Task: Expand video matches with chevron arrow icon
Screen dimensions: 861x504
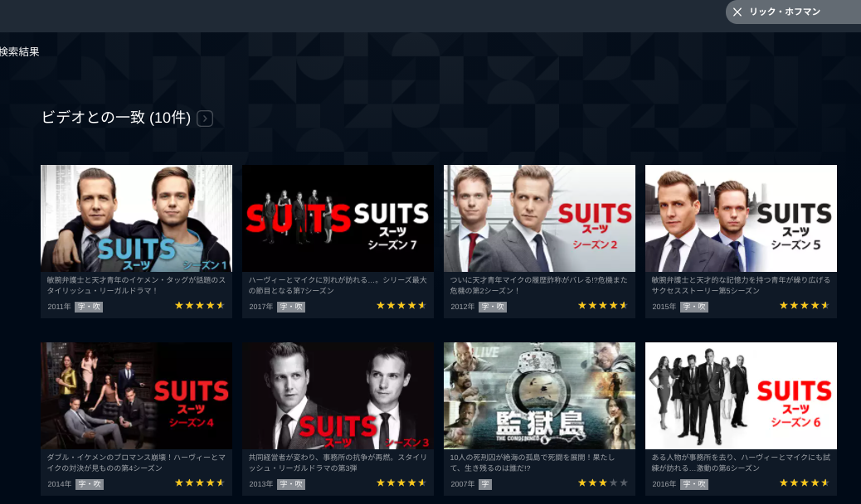Action: (x=205, y=119)
